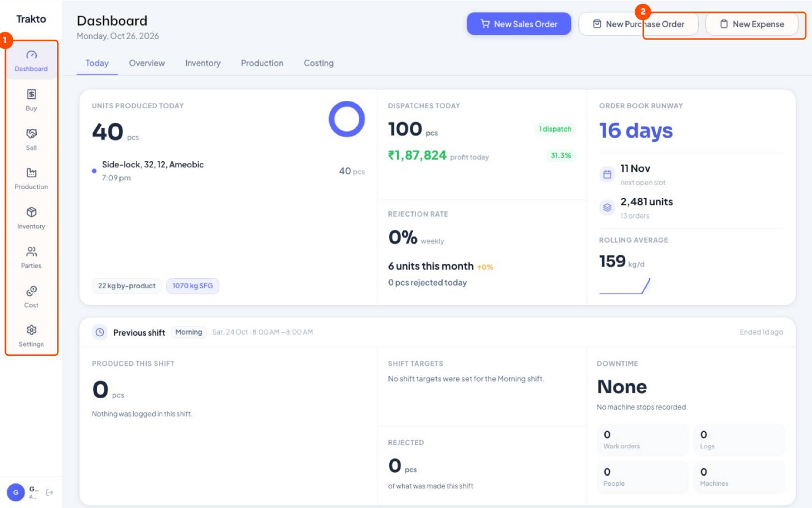This screenshot has height=508, width=812.
Task: Click the rolling average sparkline chart
Action: pyautogui.click(x=625, y=286)
